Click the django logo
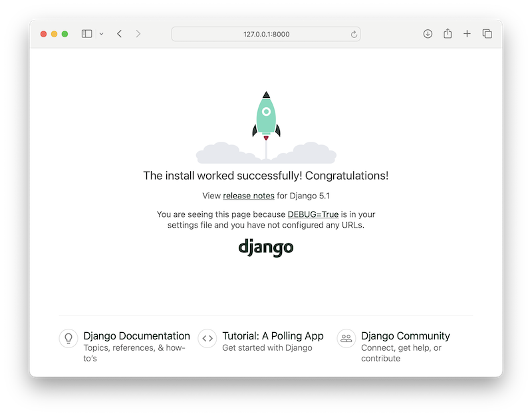 266,247
